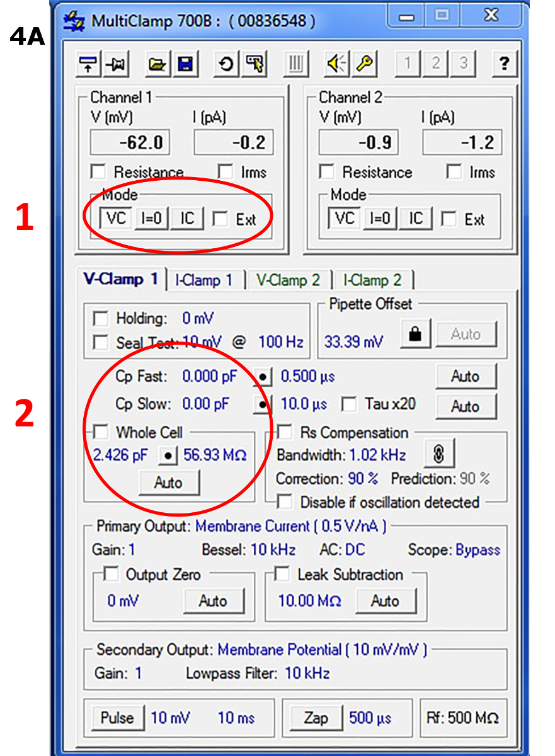
Task: Click the Cp Slow dot adjust button
Action: pos(263,404)
